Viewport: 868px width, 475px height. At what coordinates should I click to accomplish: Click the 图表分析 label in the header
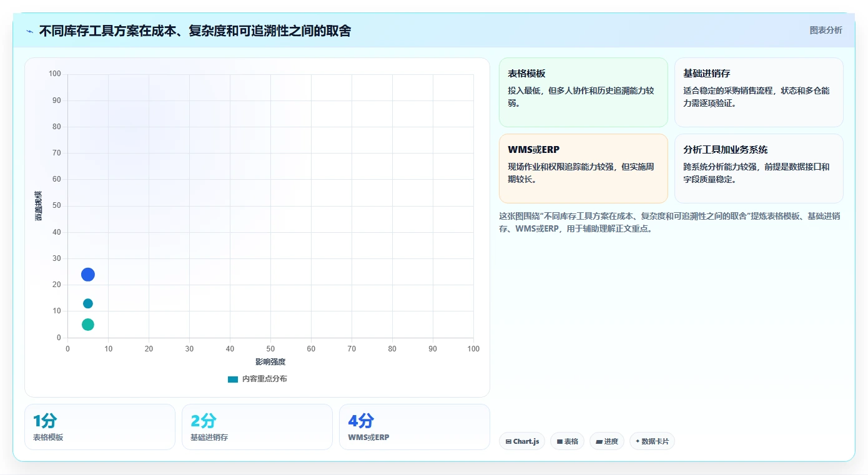coord(826,30)
